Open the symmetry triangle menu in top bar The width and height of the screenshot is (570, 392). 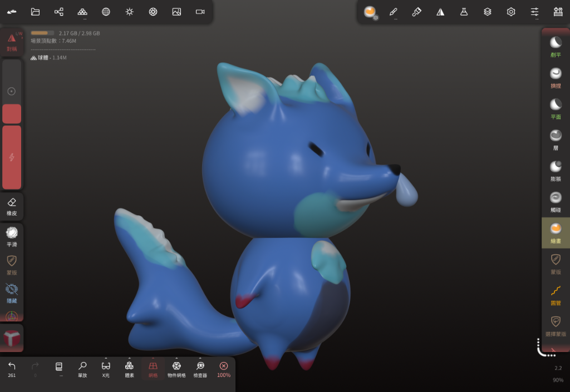point(440,12)
